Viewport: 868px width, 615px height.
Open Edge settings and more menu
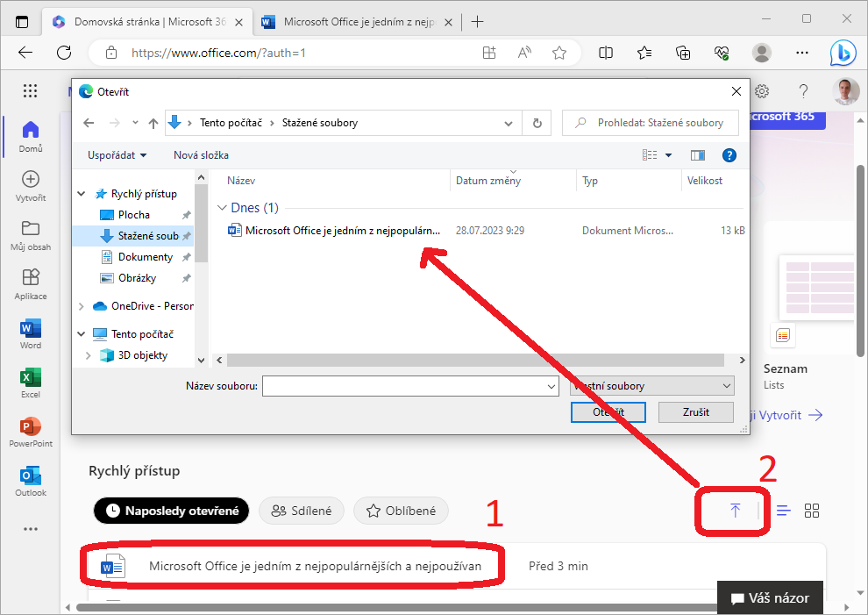[801, 53]
